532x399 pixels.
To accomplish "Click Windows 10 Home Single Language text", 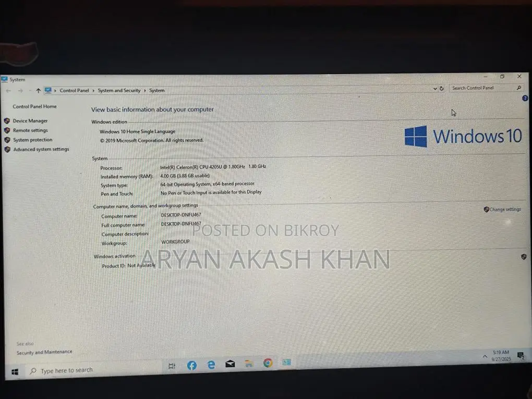I will tap(137, 131).
